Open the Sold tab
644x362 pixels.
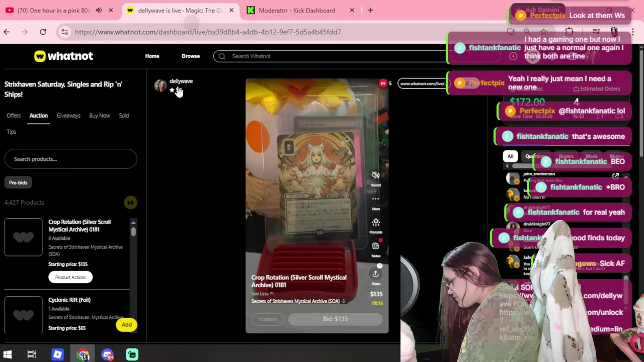(x=124, y=116)
